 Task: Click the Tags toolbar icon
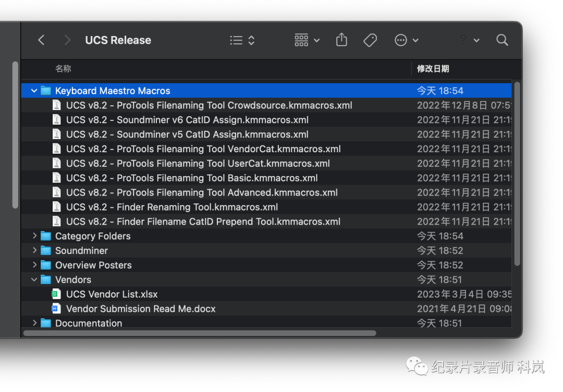pos(370,40)
